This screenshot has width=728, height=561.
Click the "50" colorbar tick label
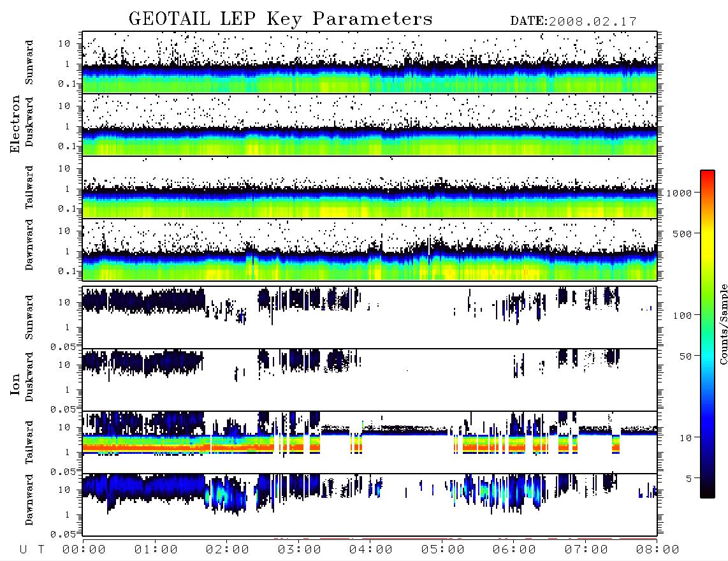[685, 356]
